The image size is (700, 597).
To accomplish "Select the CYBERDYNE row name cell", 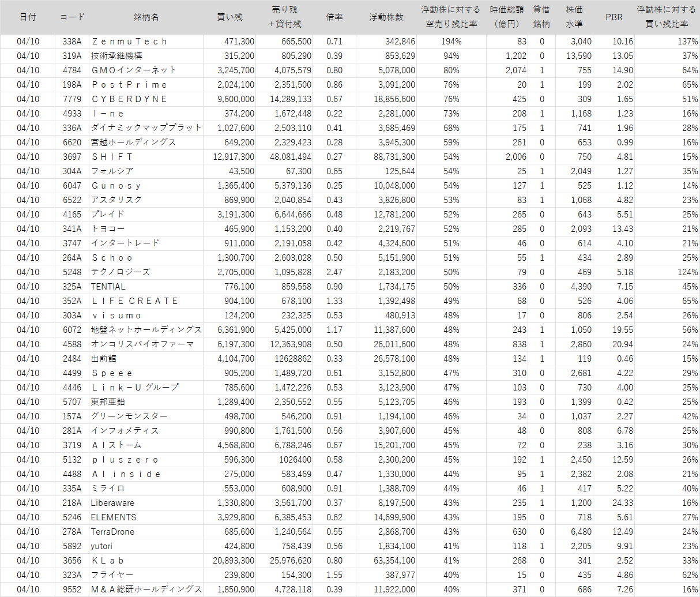I will [130, 99].
